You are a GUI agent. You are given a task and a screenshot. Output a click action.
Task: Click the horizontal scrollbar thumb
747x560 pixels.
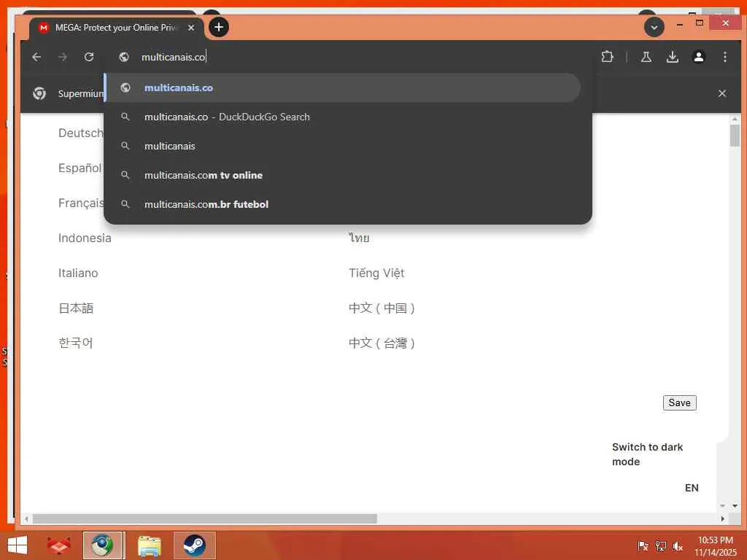click(x=205, y=518)
